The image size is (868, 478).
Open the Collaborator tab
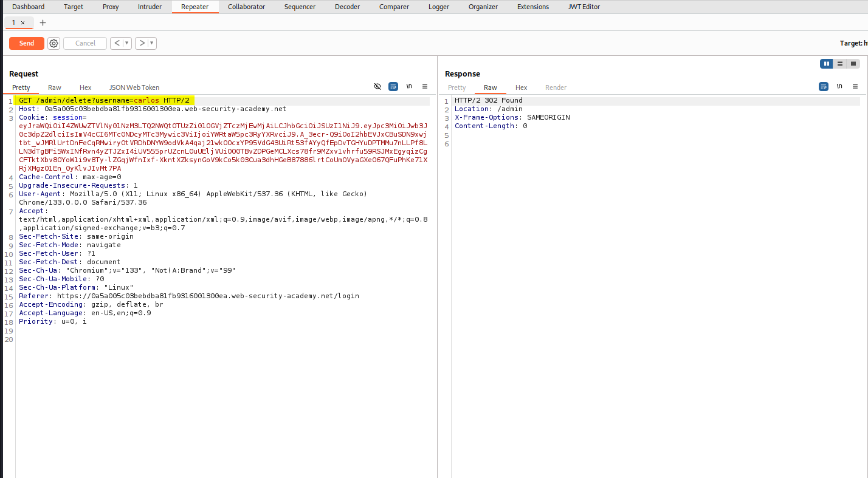(247, 7)
